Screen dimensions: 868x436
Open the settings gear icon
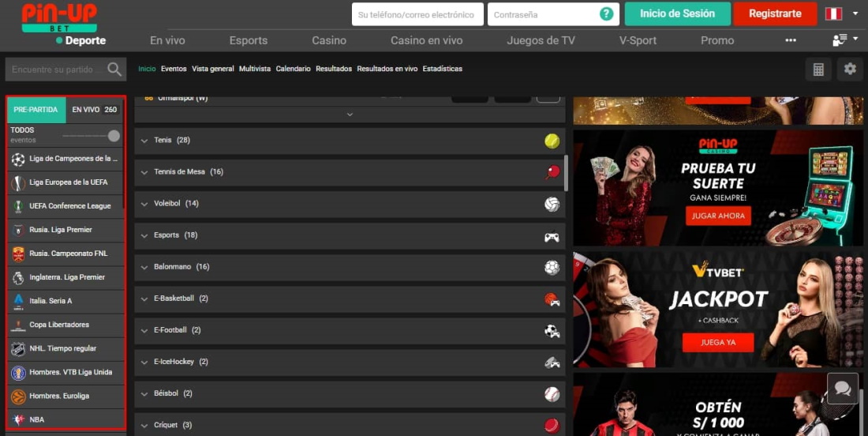pos(850,70)
